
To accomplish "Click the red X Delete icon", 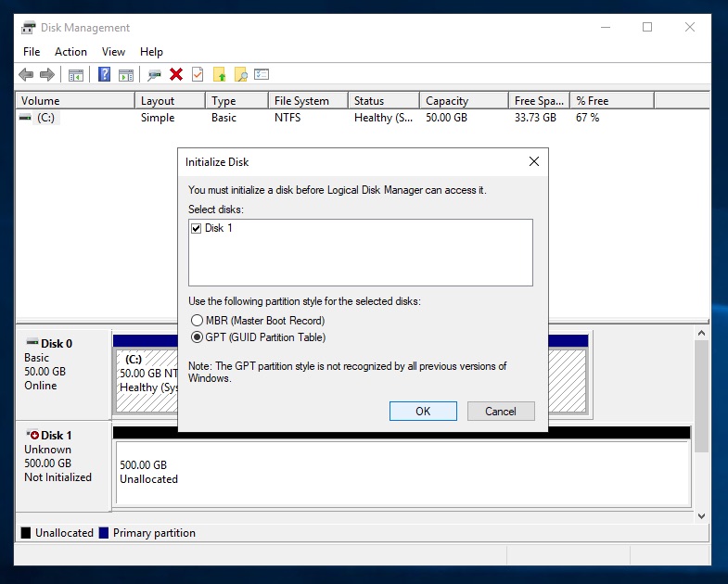I will (x=175, y=75).
